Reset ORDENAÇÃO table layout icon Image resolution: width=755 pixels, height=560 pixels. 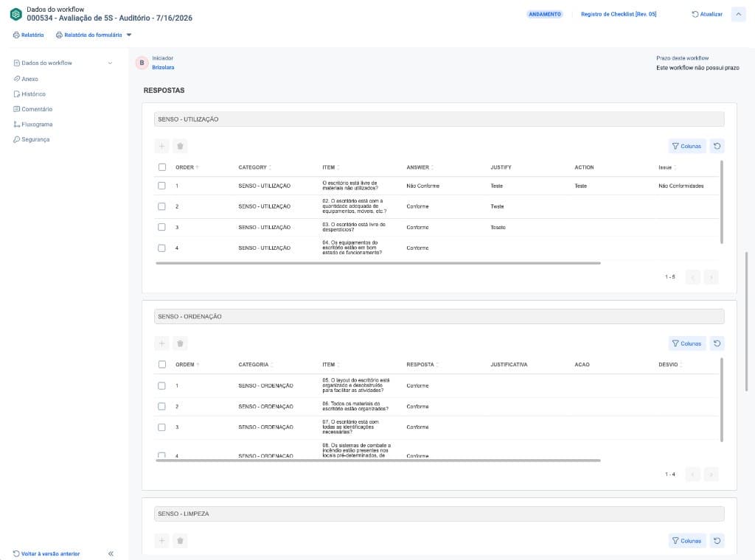point(717,343)
